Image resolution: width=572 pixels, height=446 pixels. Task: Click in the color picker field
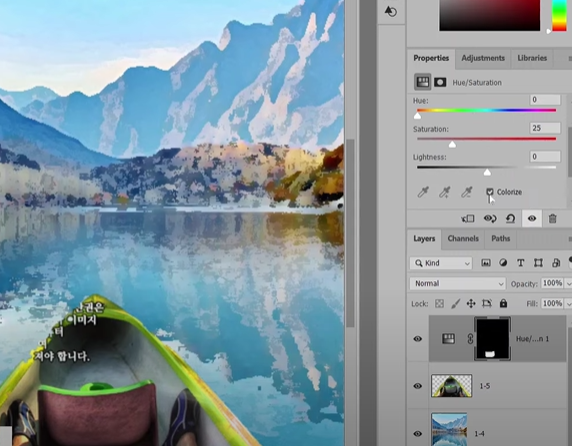[x=489, y=15]
